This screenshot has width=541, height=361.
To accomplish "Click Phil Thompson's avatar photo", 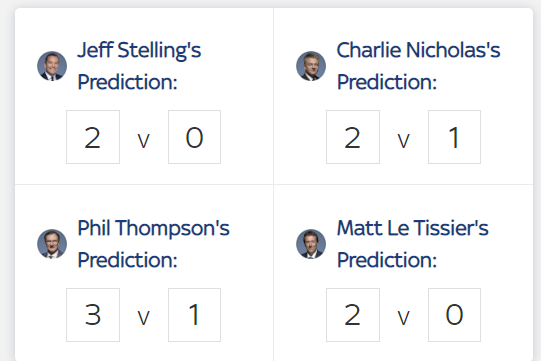I will (52, 244).
